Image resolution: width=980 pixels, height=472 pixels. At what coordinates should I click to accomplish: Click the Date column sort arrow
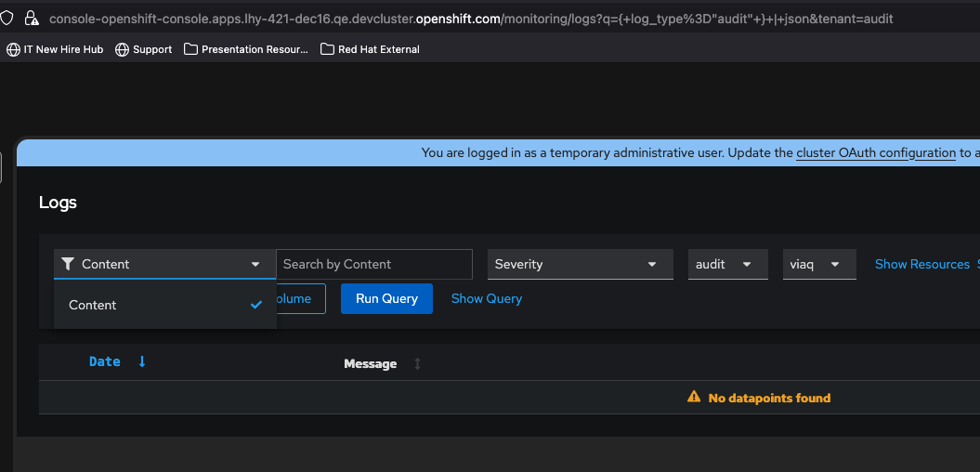coord(142,362)
